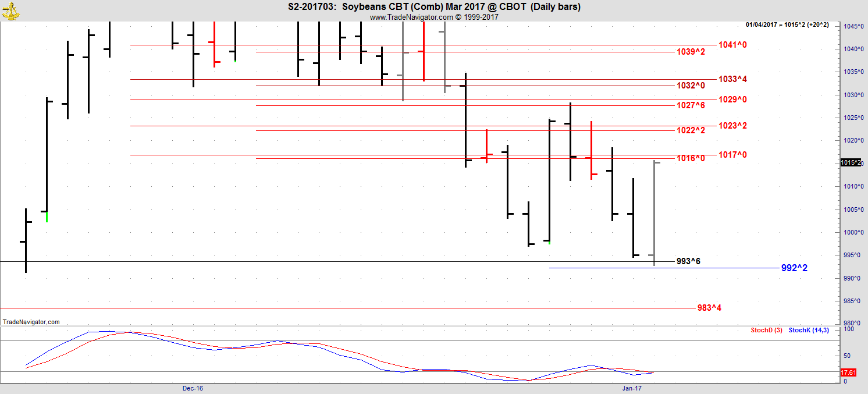Select the blue 992^2 price level label
The width and height of the screenshot is (868, 394).
click(794, 268)
